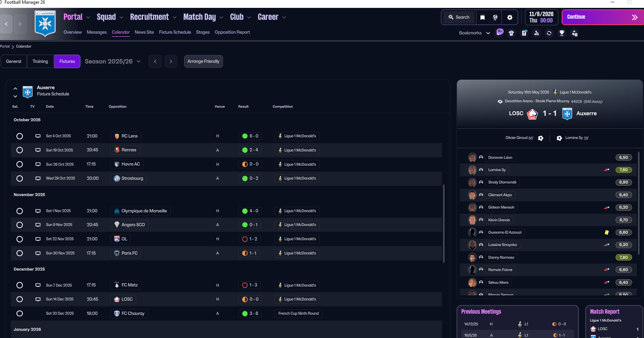
Task: Open the bookmark flag icon in top bar
Action: [482, 17]
